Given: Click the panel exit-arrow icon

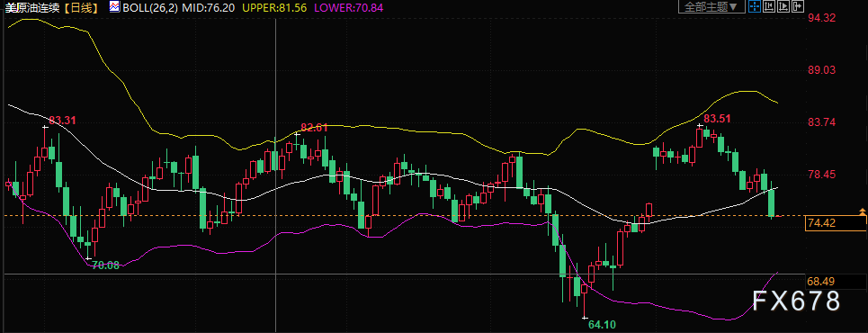Looking at the screenshot, I should click(798, 6).
